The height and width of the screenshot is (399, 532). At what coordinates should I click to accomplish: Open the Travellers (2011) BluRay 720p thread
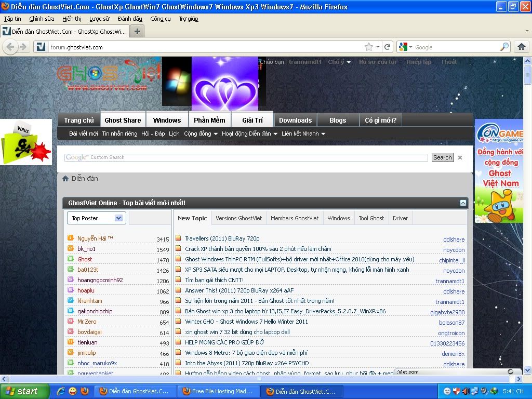tap(222, 238)
